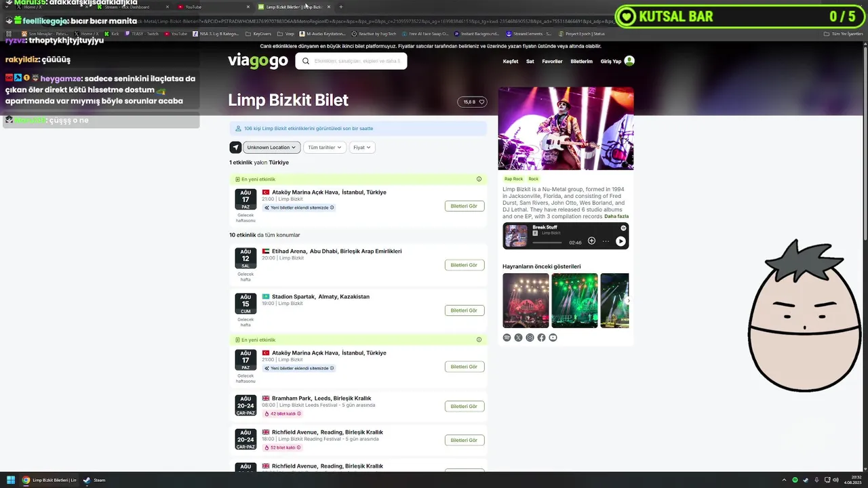Screen dimensions: 868x488
Task: Click the Break Stuff album cover
Action: pyautogui.click(x=516, y=235)
